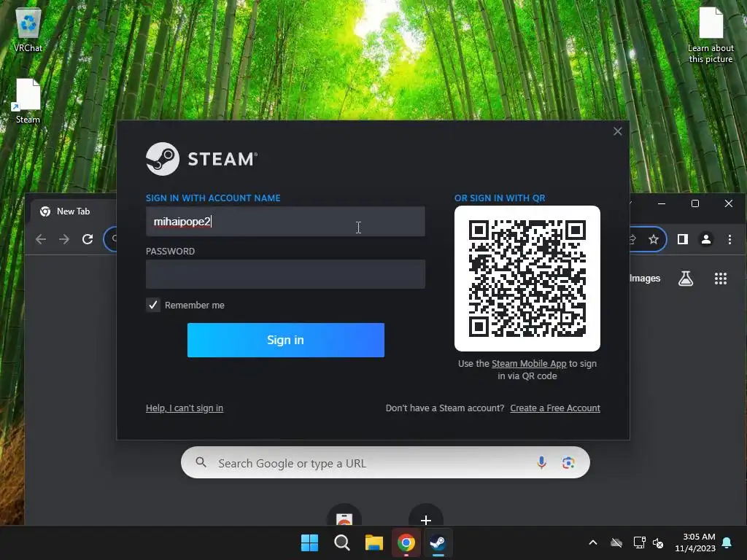The width and height of the screenshot is (747, 560).
Task: Open File Explorer from the taskbar
Action: click(x=374, y=542)
